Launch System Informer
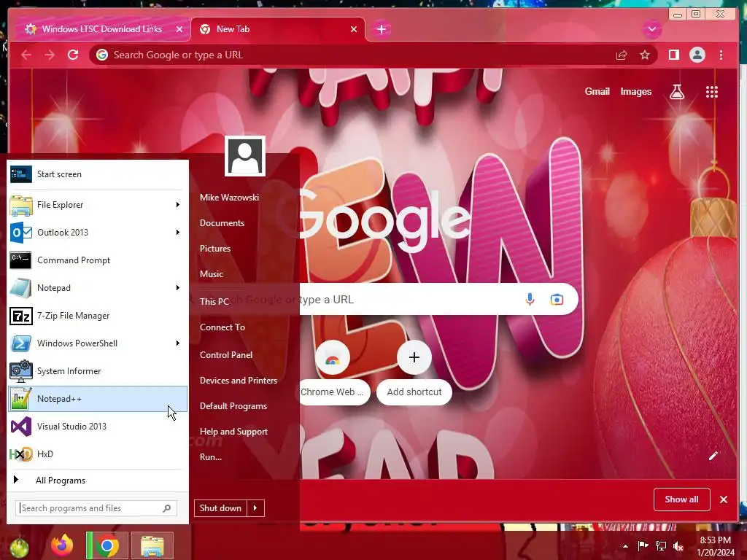 [x=98, y=371]
